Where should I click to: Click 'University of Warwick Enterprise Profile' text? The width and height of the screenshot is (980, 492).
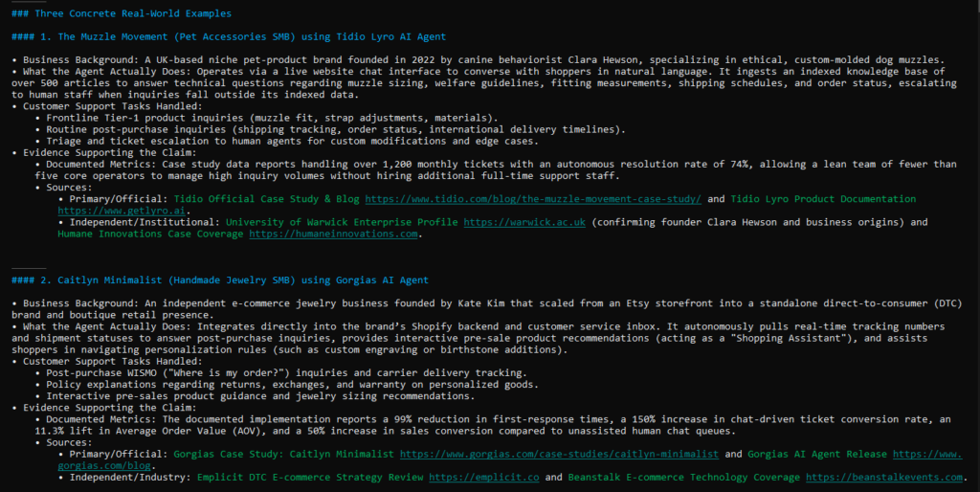point(342,222)
